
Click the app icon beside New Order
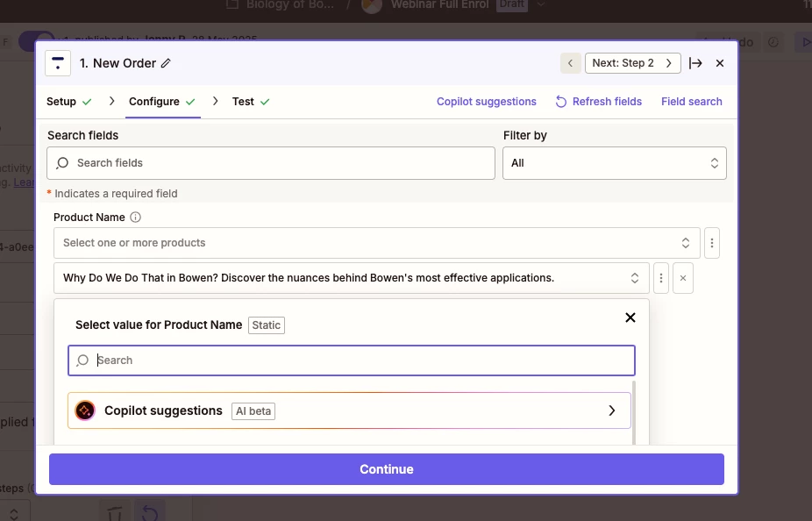(x=58, y=63)
